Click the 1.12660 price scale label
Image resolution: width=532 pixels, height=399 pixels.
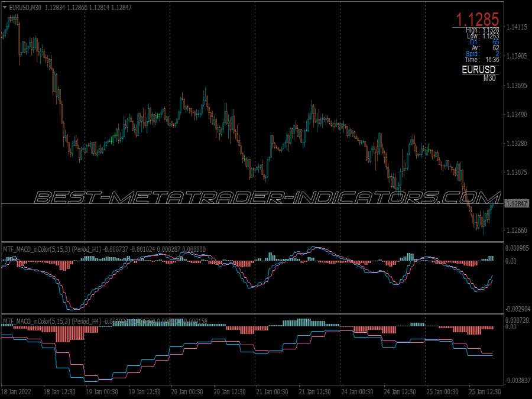point(517,231)
